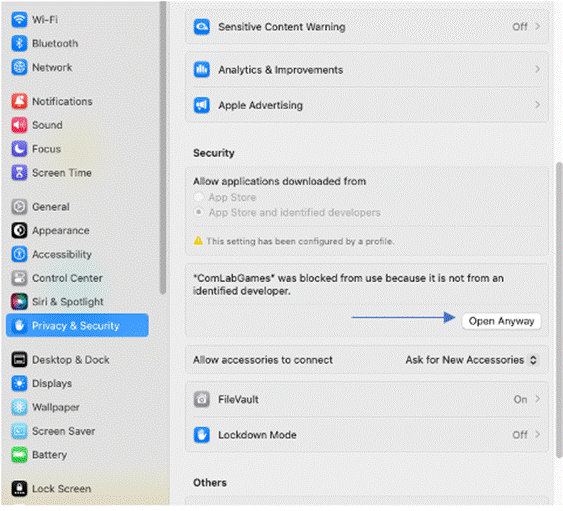Open General label in sidebar

tap(51, 207)
